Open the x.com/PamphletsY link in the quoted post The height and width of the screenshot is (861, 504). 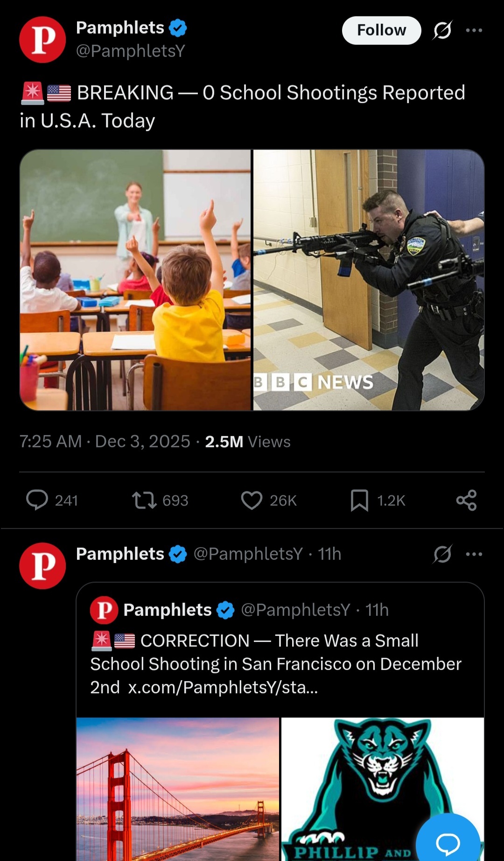[223, 687]
